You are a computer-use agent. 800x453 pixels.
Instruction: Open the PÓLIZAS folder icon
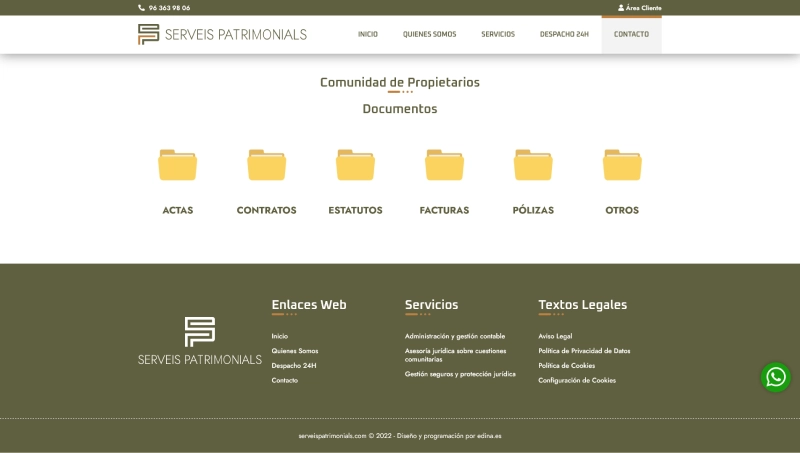tap(533, 165)
